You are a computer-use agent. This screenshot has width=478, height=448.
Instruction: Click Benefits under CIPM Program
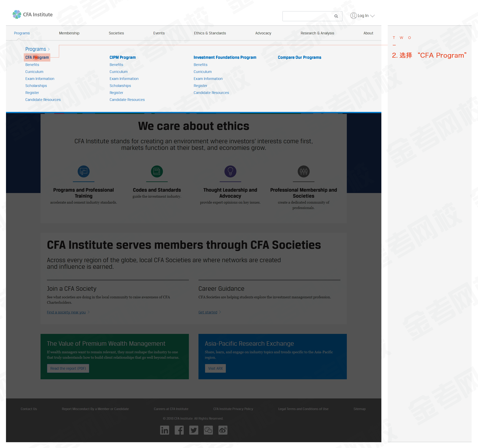click(x=116, y=65)
